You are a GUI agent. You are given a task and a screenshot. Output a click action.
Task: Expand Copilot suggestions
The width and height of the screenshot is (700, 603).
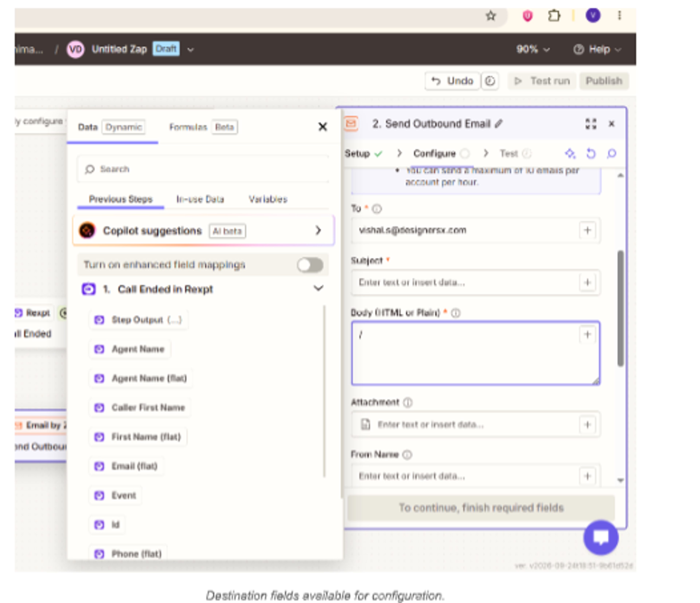[204, 230]
